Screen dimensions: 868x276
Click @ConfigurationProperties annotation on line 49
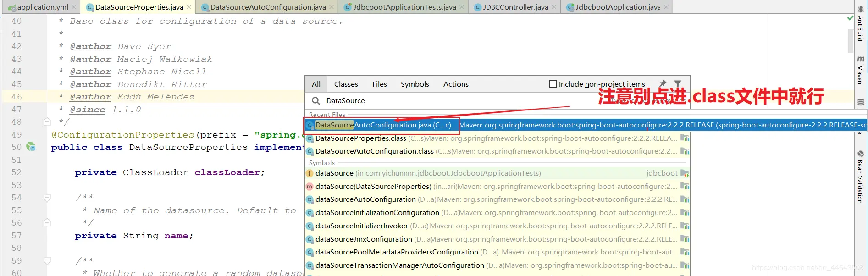(123, 135)
